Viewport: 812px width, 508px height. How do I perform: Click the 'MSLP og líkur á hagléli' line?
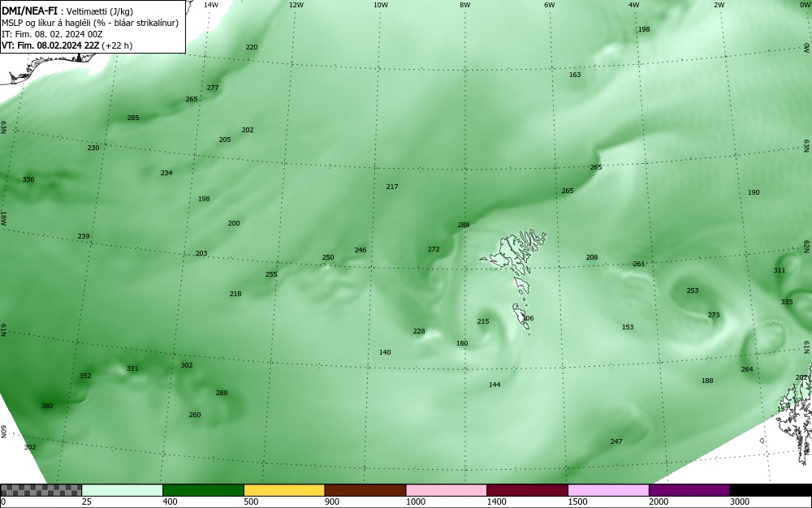pos(90,23)
